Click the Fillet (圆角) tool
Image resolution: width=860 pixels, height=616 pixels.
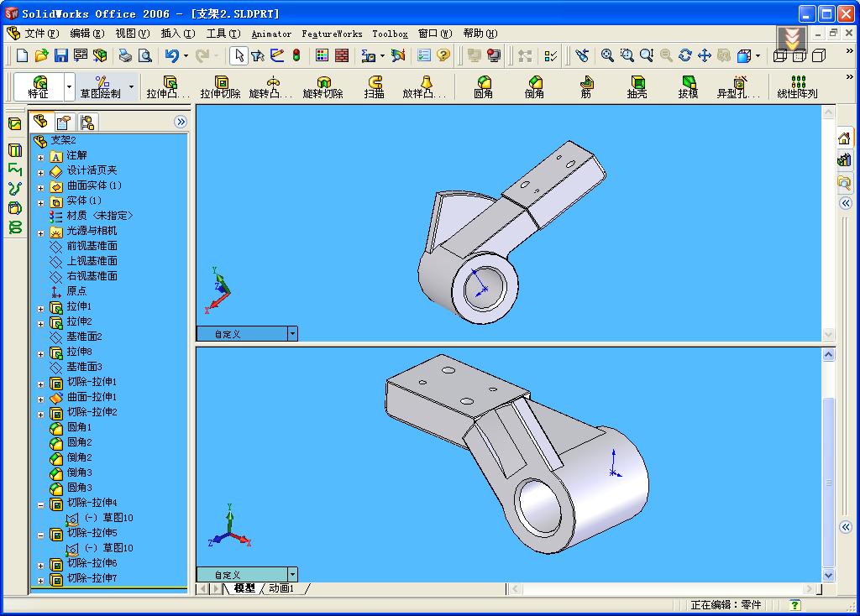pos(483,87)
